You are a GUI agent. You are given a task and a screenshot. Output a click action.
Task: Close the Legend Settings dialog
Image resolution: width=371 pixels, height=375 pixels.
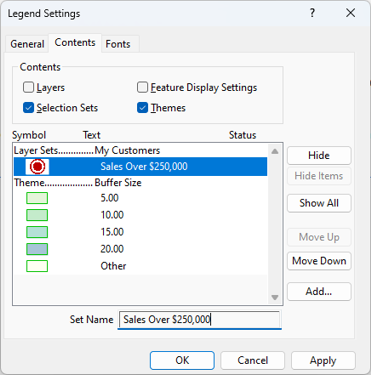(350, 13)
